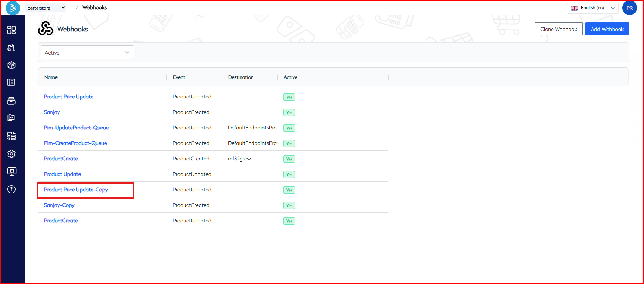Click the Webhooks breadcrumb item

tap(95, 7)
